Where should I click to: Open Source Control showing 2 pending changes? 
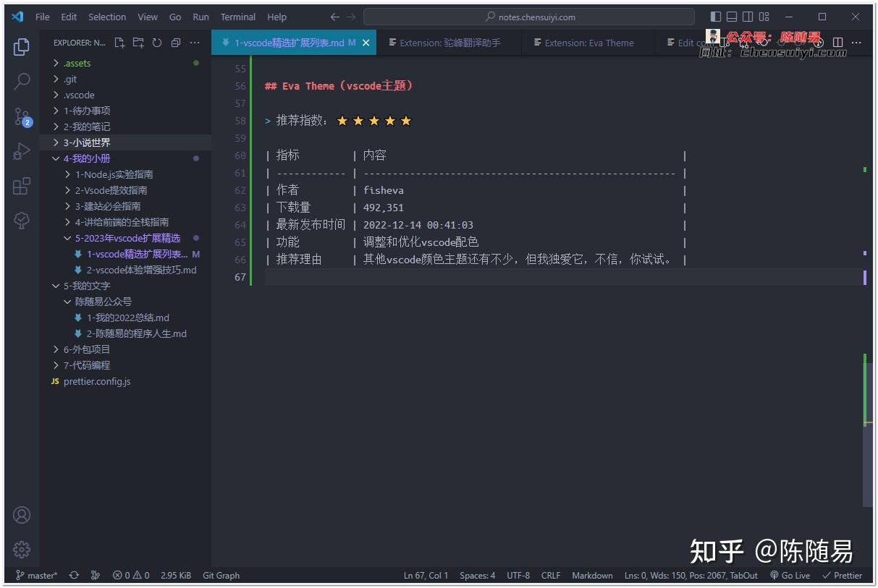point(21,116)
